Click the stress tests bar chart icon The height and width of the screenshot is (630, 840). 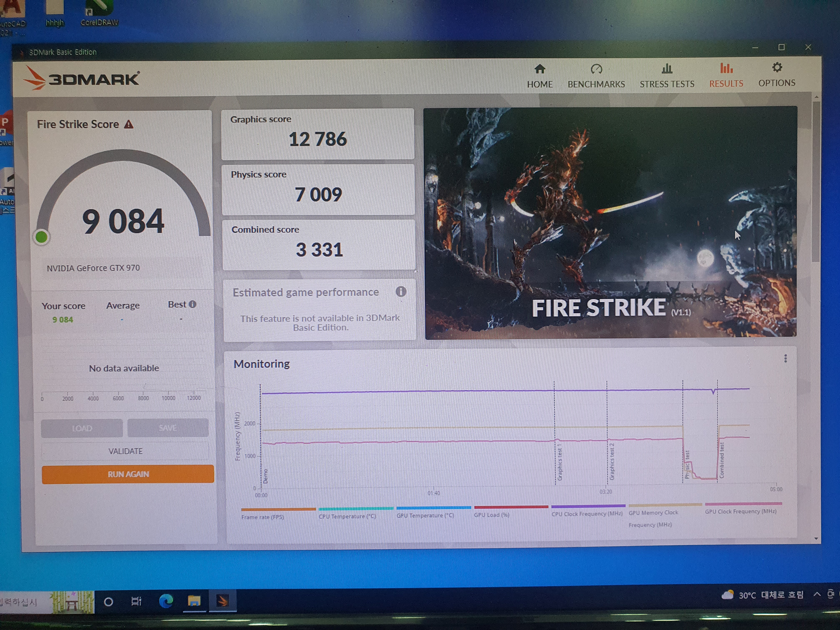[x=667, y=69]
